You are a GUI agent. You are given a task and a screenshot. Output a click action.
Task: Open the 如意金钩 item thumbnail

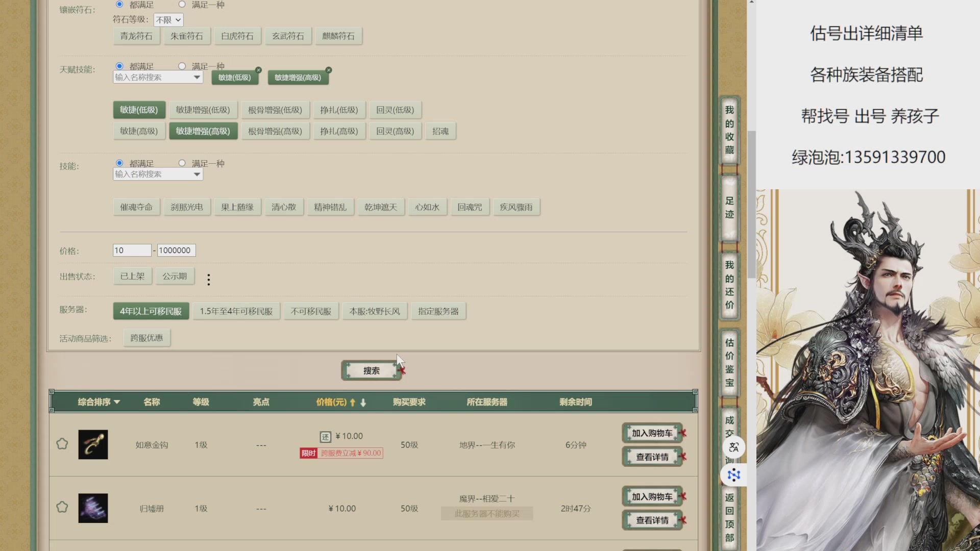(x=93, y=444)
